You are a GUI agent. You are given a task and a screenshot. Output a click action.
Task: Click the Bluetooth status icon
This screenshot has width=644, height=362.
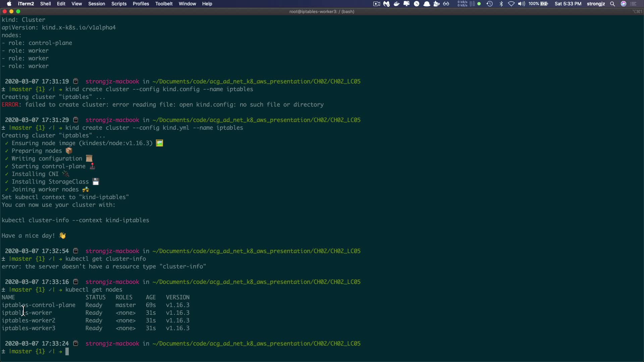[501, 4]
